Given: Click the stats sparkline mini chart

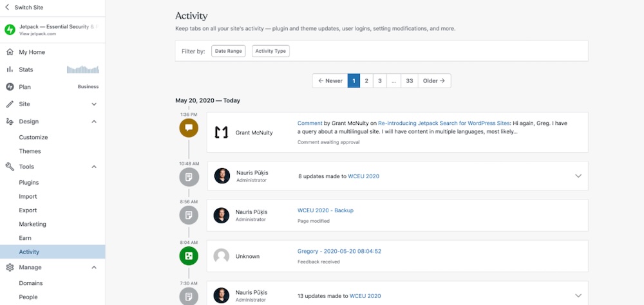Looking at the screenshot, I should (83, 69).
